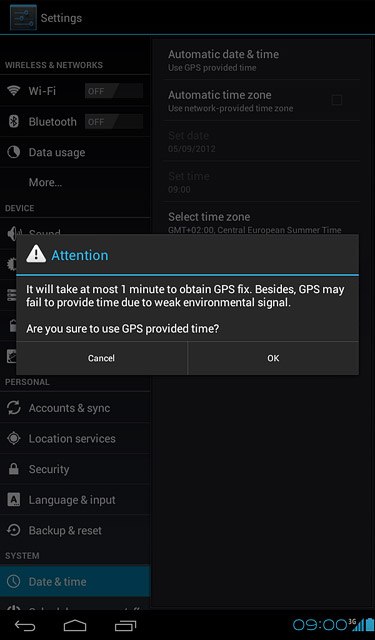Open Data usage via its pie icon

tap(14, 152)
